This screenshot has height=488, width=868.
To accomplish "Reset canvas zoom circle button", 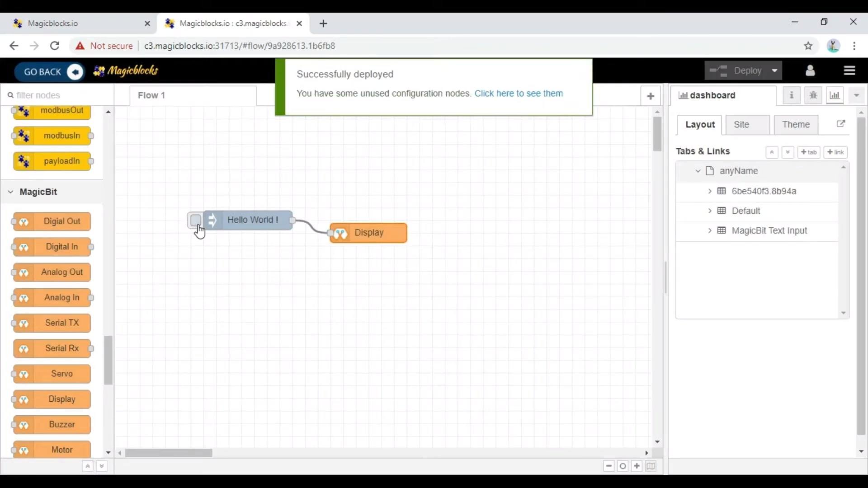I will tap(623, 466).
